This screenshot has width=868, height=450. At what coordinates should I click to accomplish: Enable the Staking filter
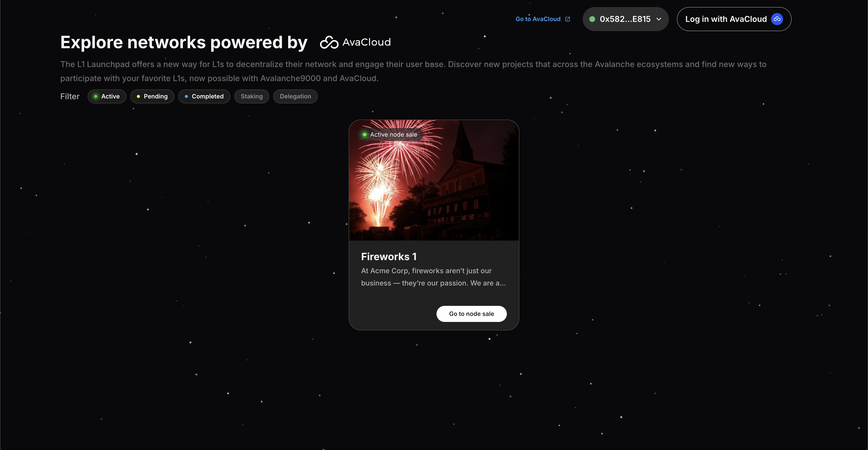[x=252, y=96]
